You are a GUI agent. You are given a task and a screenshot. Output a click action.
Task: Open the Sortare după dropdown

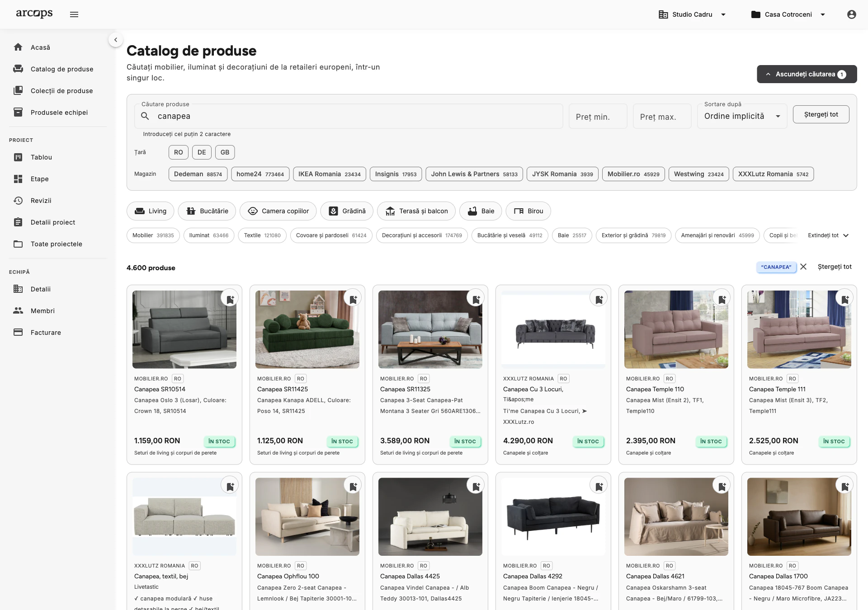[x=742, y=116]
